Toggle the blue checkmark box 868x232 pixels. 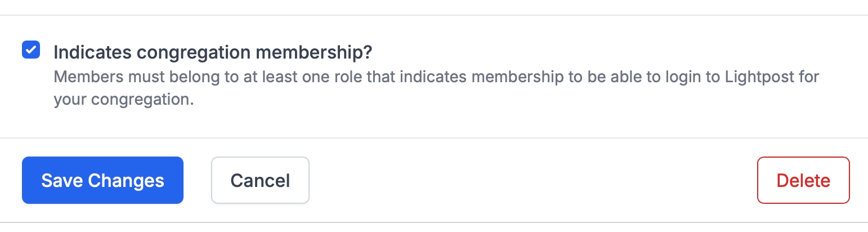[x=31, y=50]
